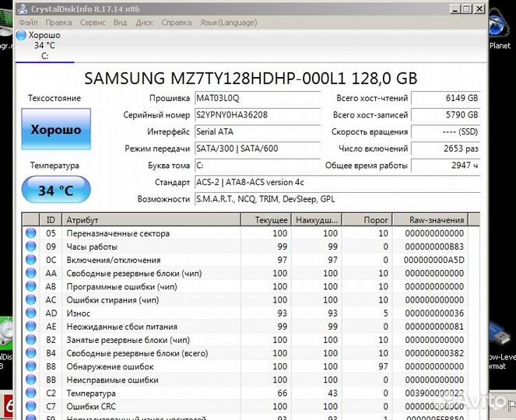Image resolution: width=516 pixels, height=420 pixels.
Task: Click raw value 000000000382 in B4 row
Action: (434, 353)
